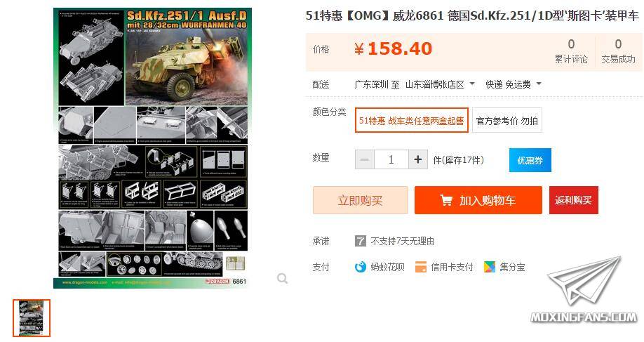Decrease quantity with the minus button
This screenshot has width=644, height=342.
(x=364, y=159)
